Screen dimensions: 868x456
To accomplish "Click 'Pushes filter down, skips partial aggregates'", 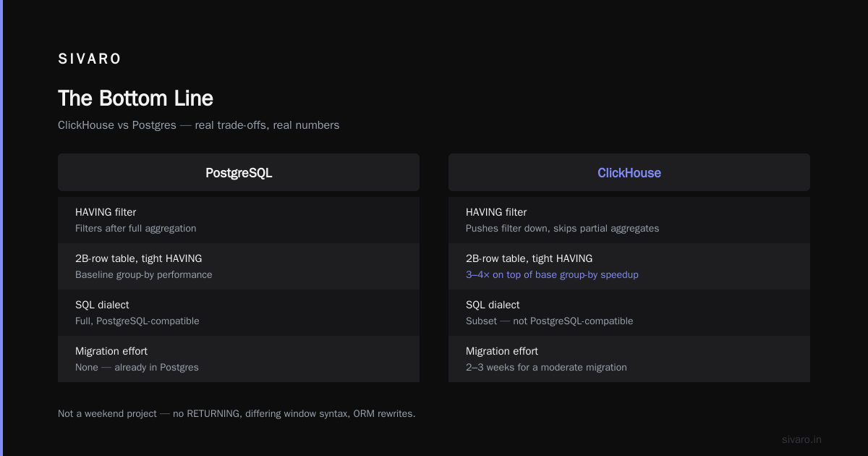I will pos(562,228).
